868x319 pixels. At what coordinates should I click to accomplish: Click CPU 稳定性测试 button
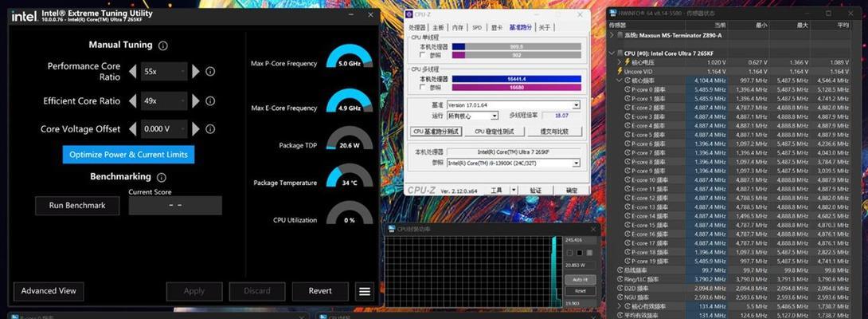[x=494, y=132]
